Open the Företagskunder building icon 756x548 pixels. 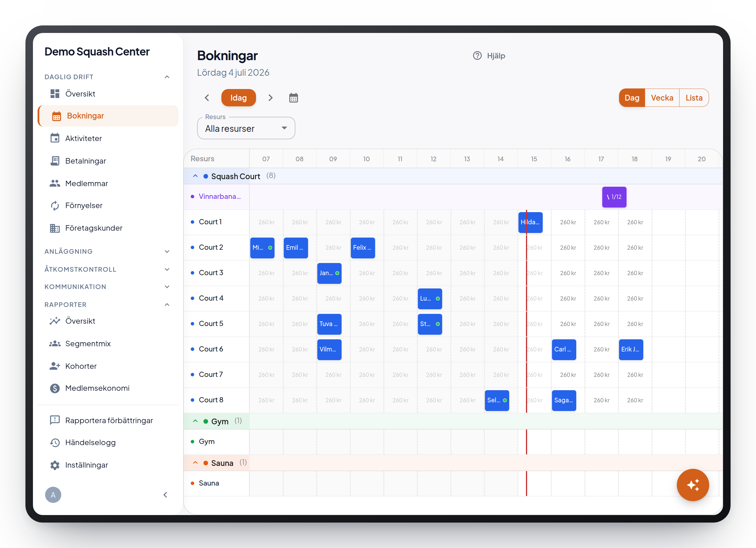55,228
